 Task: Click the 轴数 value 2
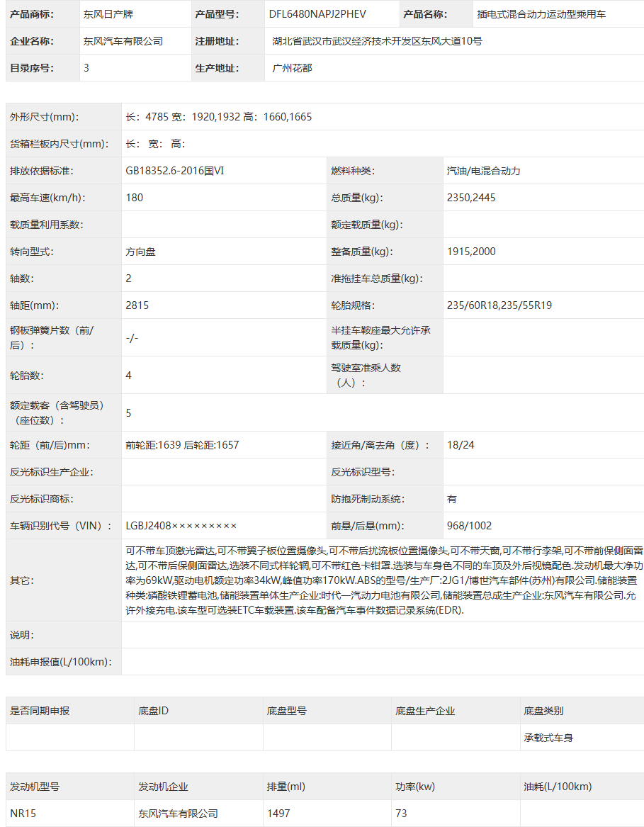[129, 279]
